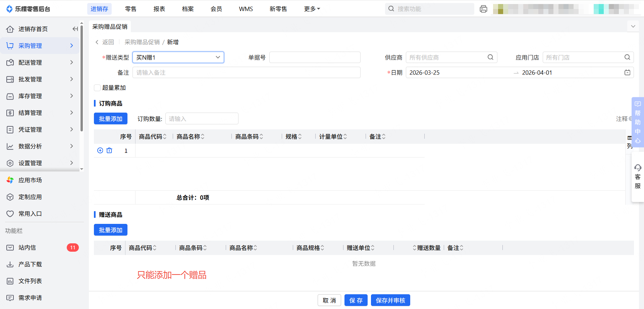Click the 订购数量 input field
Viewport: 644px width, 309px height.
[x=202, y=119]
